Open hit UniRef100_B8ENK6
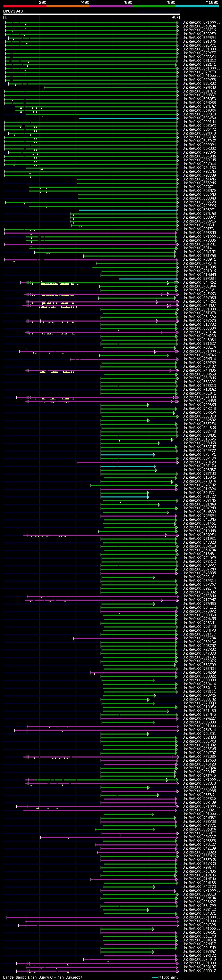222x980 pixels. coord(199,856)
